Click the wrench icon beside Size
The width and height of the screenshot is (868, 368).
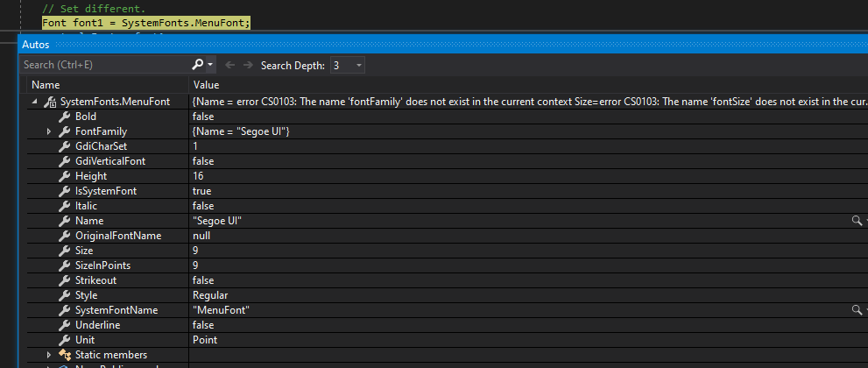[x=64, y=251]
